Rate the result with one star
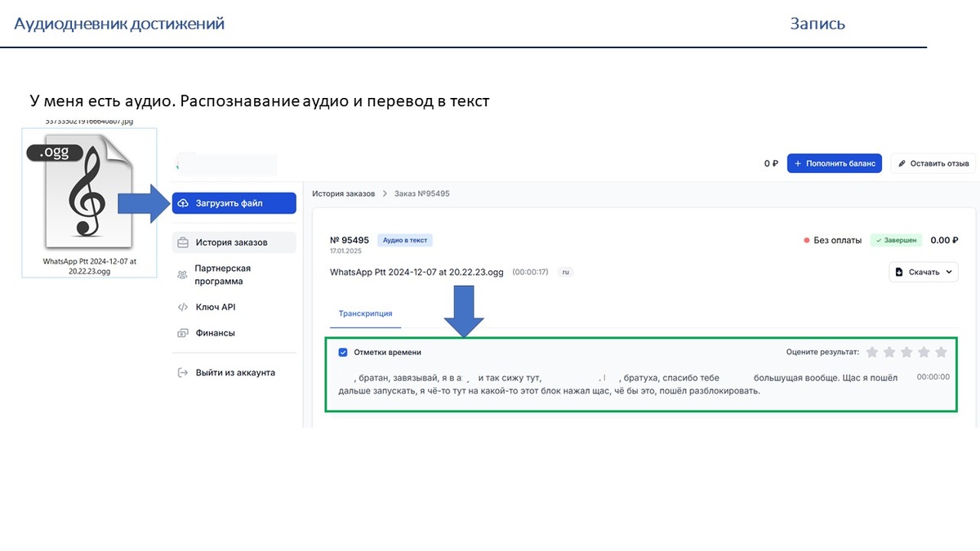Viewport: 980px width, 551px height. [872, 352]
